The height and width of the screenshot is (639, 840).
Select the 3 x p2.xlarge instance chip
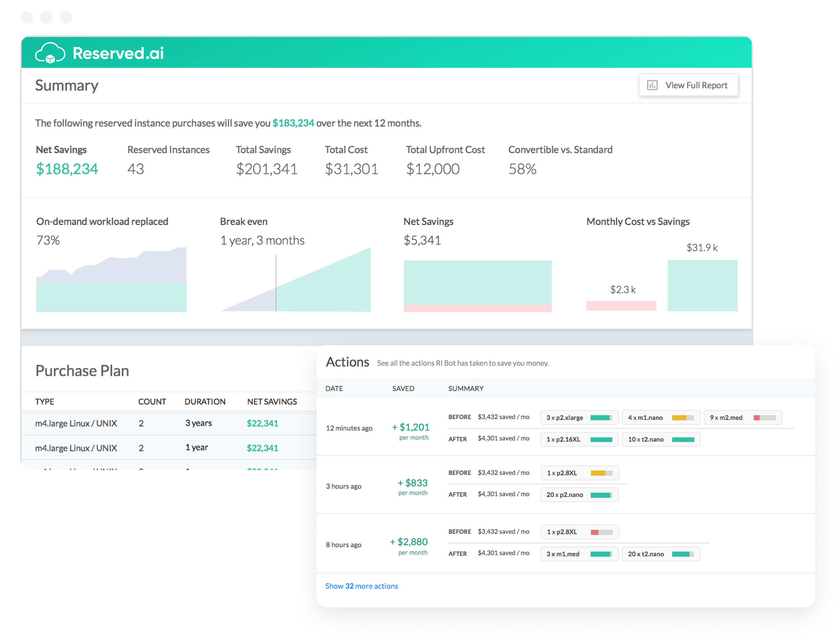[x=579, y=418]
